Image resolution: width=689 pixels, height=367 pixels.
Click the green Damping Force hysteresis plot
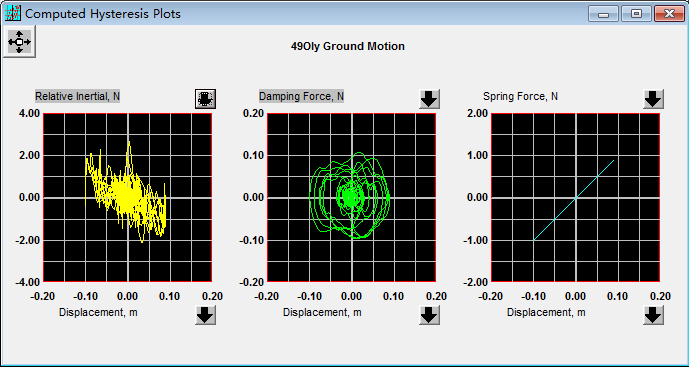pos(352,197)
